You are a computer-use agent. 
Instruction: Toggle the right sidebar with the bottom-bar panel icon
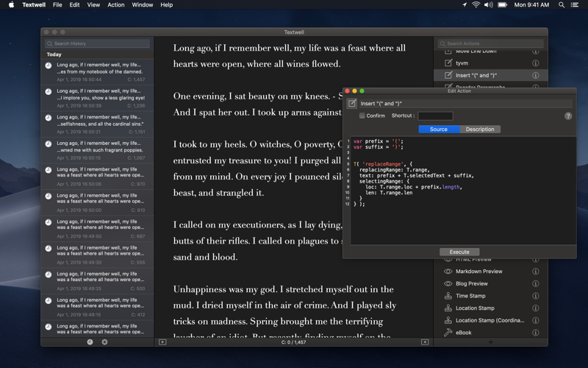425,342
